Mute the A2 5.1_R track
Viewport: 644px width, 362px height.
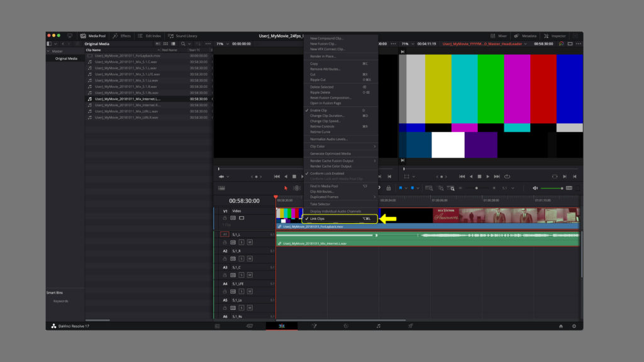(250, 259)
